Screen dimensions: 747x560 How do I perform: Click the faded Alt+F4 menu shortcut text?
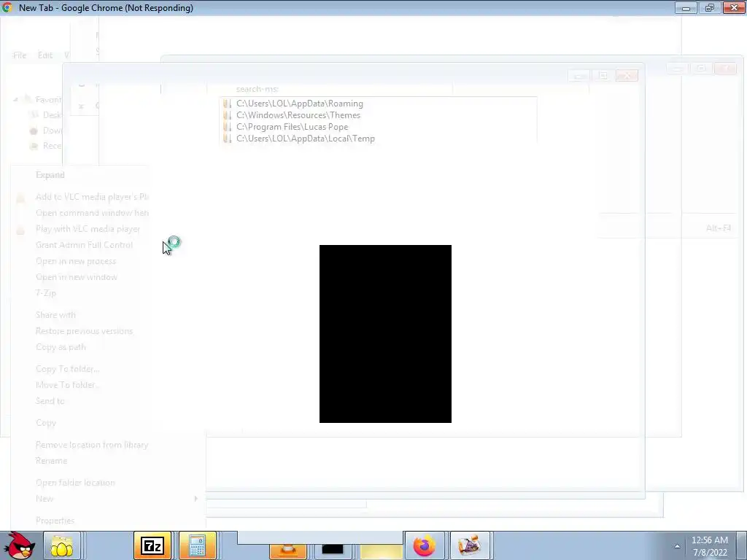tap(719, 228)
